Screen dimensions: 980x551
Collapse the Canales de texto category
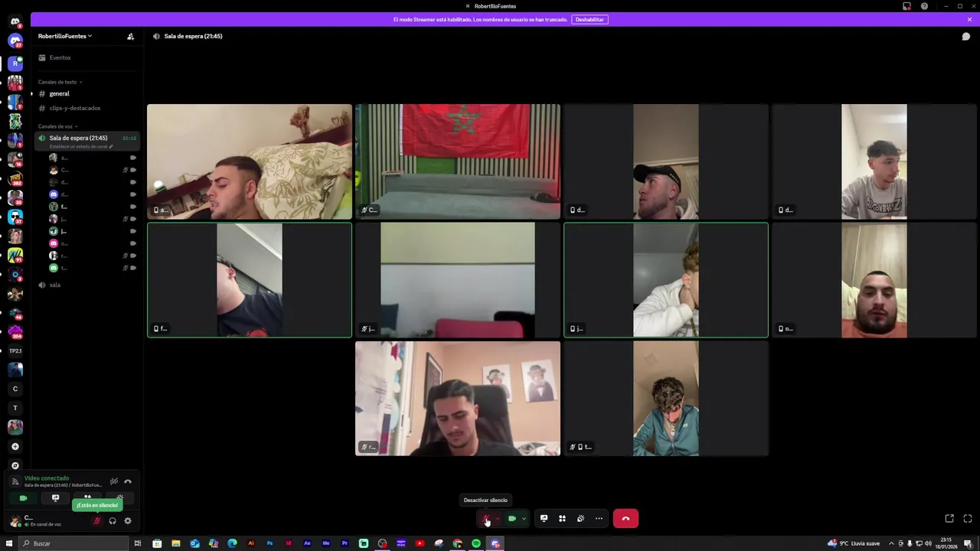[x=60, y=82]
